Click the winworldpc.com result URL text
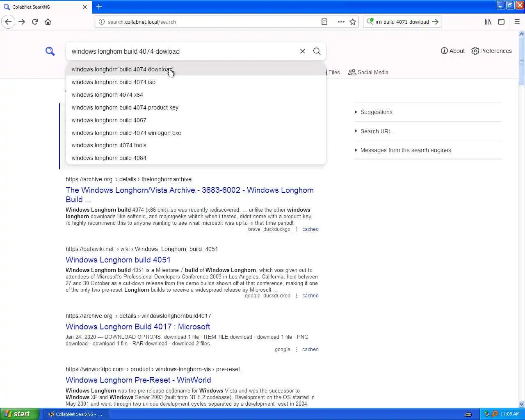Screen dimensions: 525x420 153,369
